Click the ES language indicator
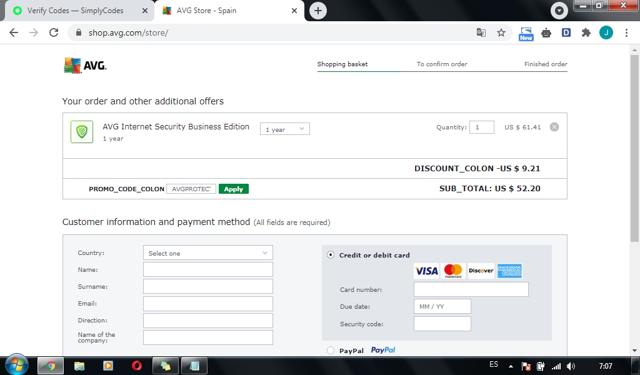Viewport: 640px width, 375px height. [x=493, y=364]
